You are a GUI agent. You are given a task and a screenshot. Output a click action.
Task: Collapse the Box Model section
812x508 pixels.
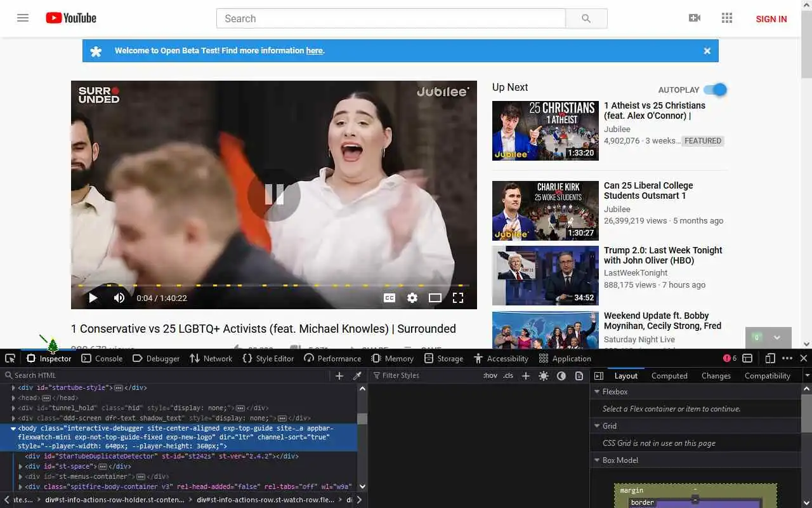tap(597, 460)
